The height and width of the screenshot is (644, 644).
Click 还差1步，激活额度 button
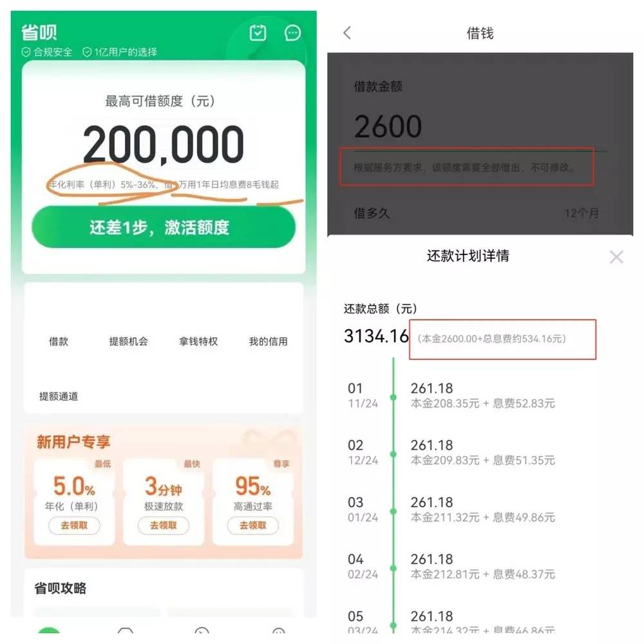(164, 227)
